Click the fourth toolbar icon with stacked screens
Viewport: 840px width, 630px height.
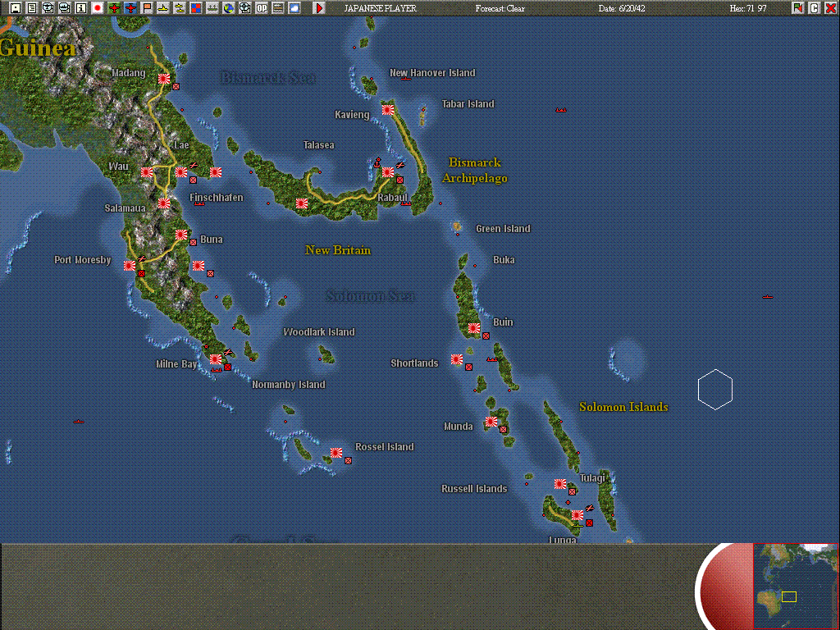point(65,8)
